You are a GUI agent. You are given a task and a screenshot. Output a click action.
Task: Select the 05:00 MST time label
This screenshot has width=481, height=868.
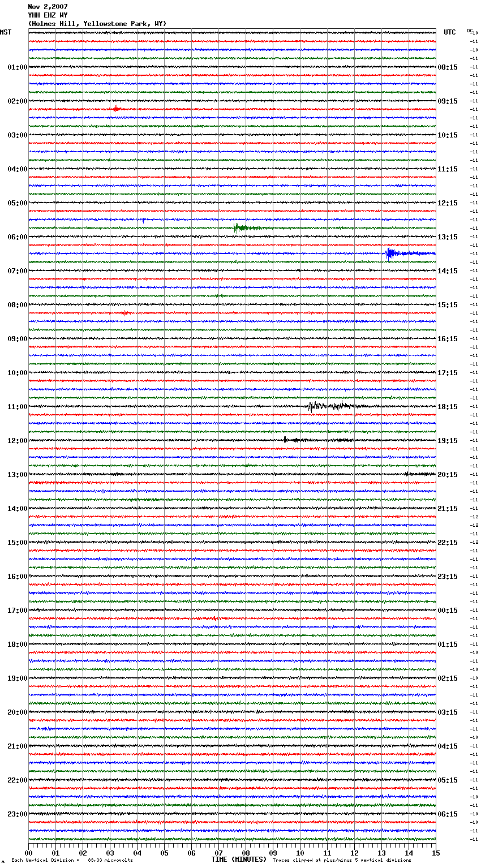(18, 203)
